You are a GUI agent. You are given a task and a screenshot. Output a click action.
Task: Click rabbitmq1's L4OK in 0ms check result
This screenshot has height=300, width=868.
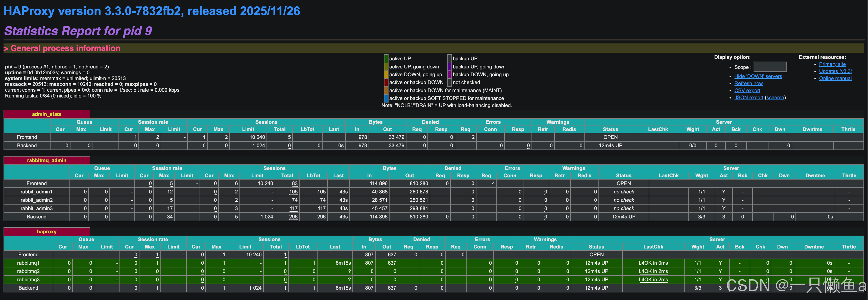pos(653,263)
